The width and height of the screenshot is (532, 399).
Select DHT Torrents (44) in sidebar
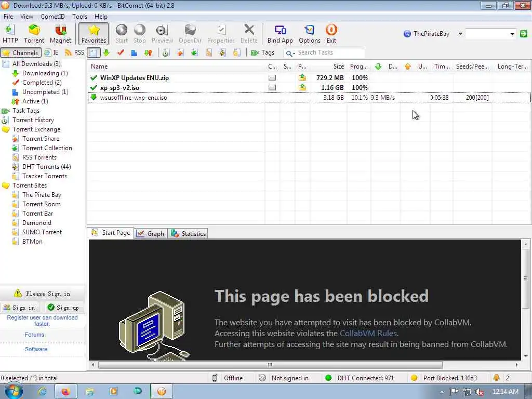[46, 167]
